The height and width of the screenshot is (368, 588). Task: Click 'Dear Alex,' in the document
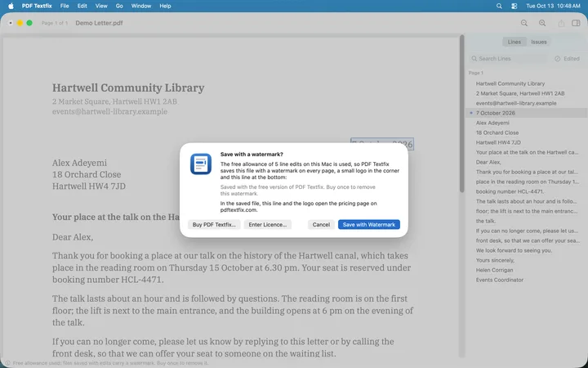click(x=73, y=237)
